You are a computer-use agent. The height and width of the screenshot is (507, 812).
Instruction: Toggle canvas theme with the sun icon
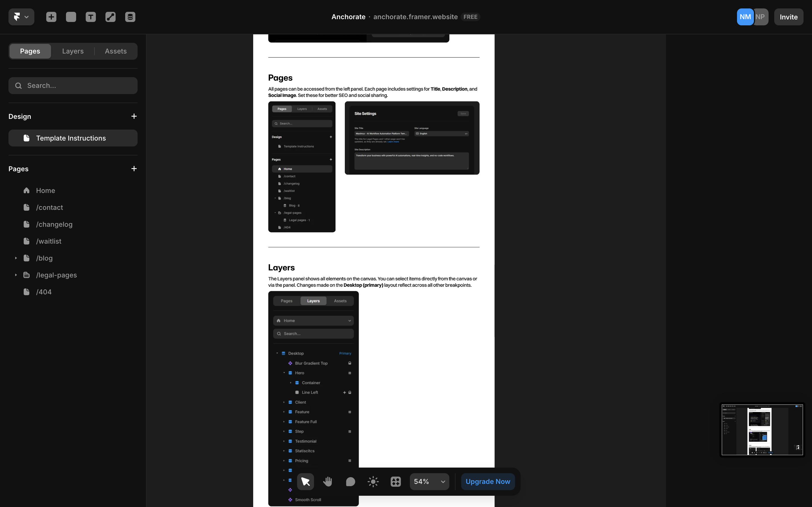coord(373,481)
